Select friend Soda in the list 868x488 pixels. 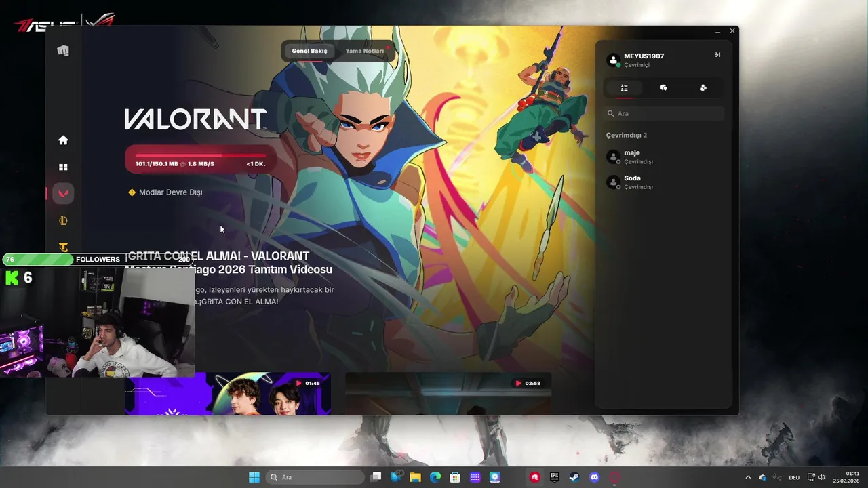tap(664, 182)
